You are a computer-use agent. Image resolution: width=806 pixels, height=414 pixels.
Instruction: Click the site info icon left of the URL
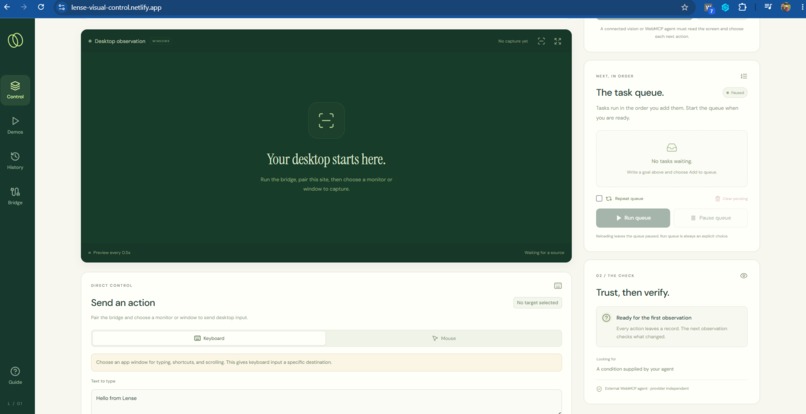click(x=62, y=7)
